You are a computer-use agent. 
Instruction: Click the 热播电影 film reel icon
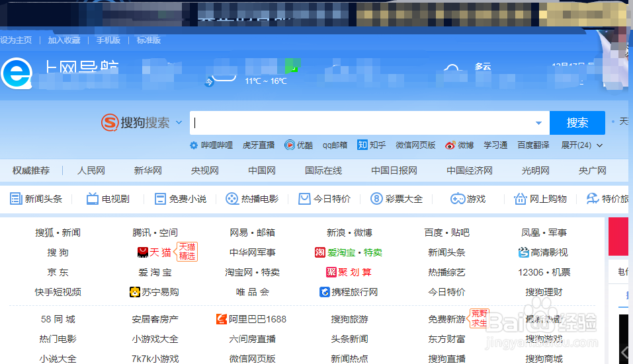[x=232, y=199]
